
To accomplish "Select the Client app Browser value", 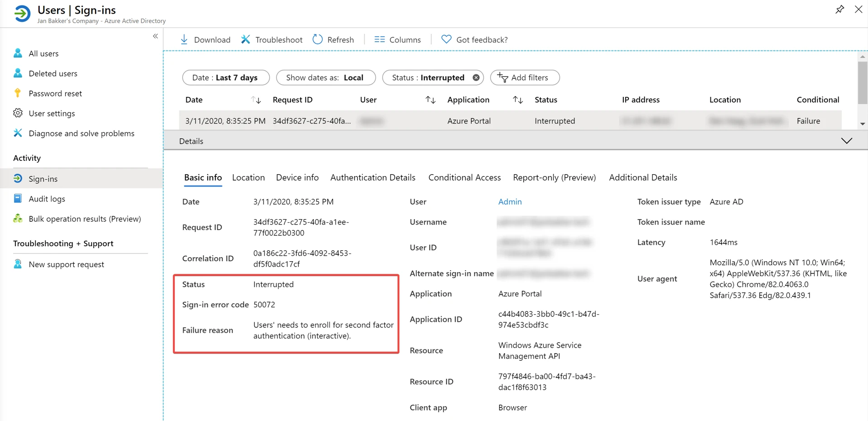I will 512,407.
